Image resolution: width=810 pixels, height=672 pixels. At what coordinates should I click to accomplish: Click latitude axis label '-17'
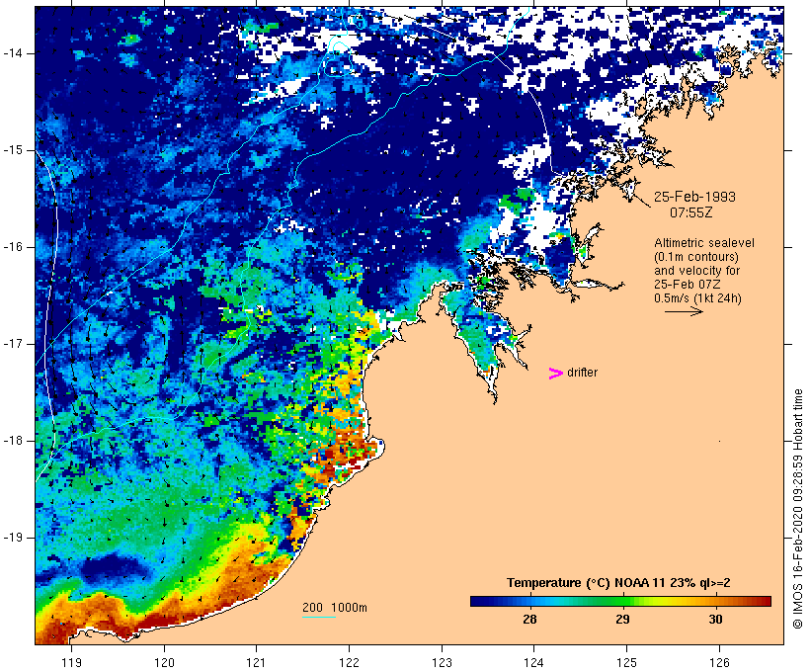point(12,344)
